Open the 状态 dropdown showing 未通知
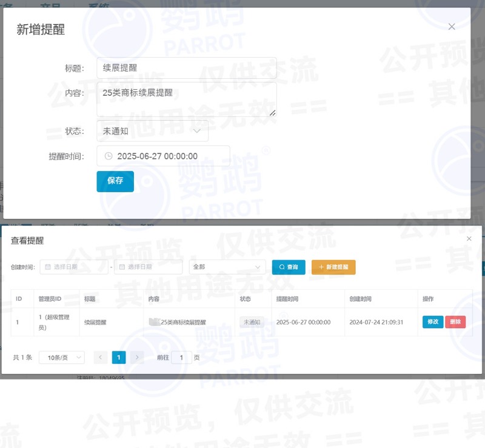 (152, 131)
